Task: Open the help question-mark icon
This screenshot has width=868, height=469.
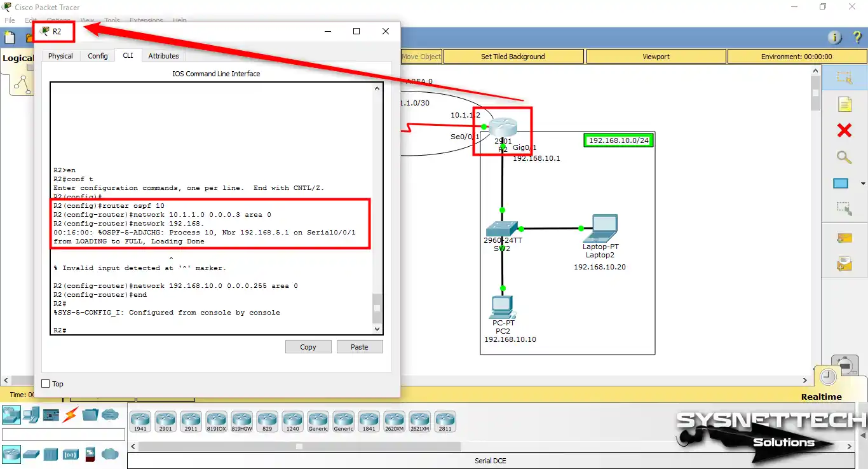Action: click(x=857, y=38)
